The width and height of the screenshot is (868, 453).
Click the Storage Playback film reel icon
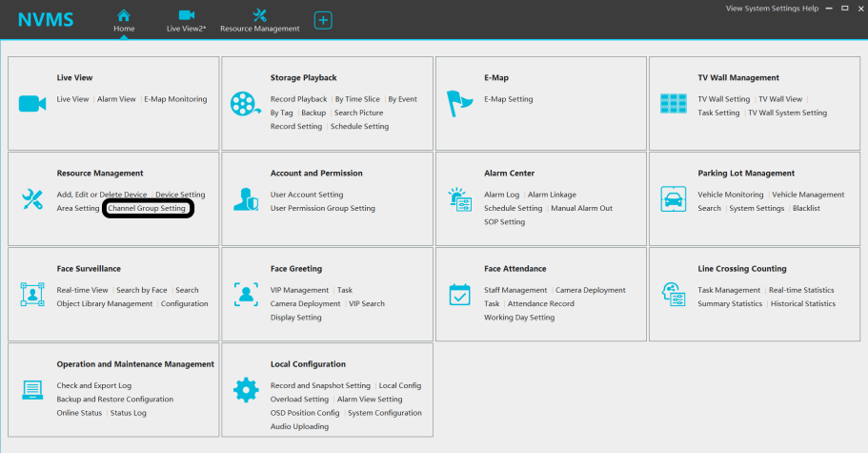pyautogui.click(x=246, y=104)
